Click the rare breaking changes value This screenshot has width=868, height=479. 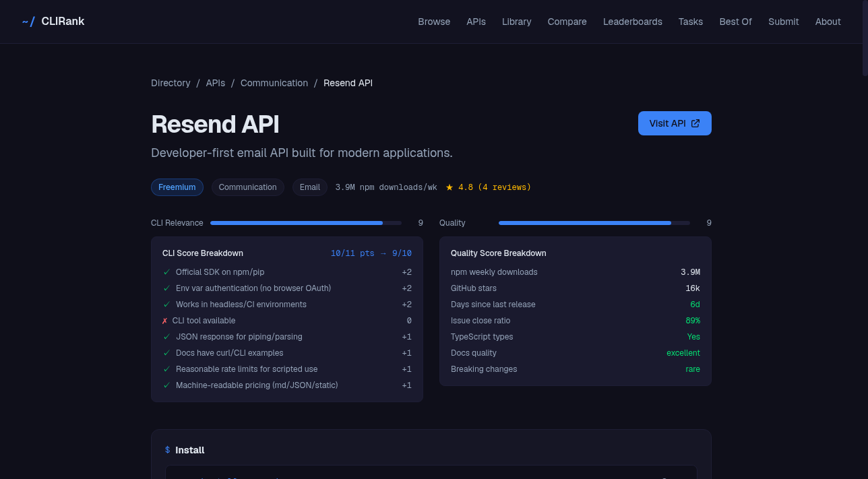693,369
